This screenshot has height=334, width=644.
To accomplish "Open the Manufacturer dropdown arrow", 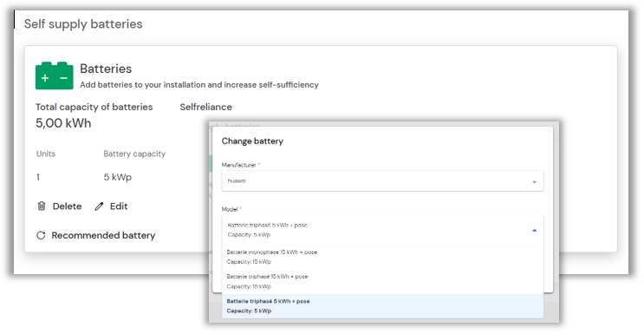I will [534, 181].
